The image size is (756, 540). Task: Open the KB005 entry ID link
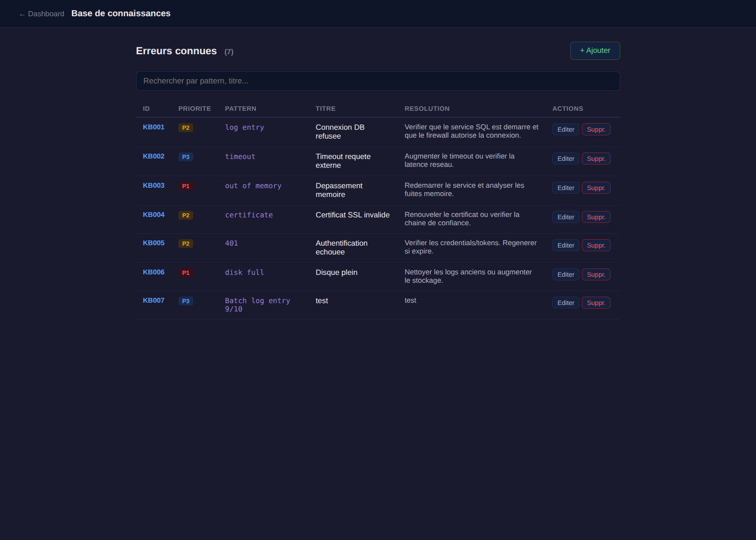[x=153, y=243]
